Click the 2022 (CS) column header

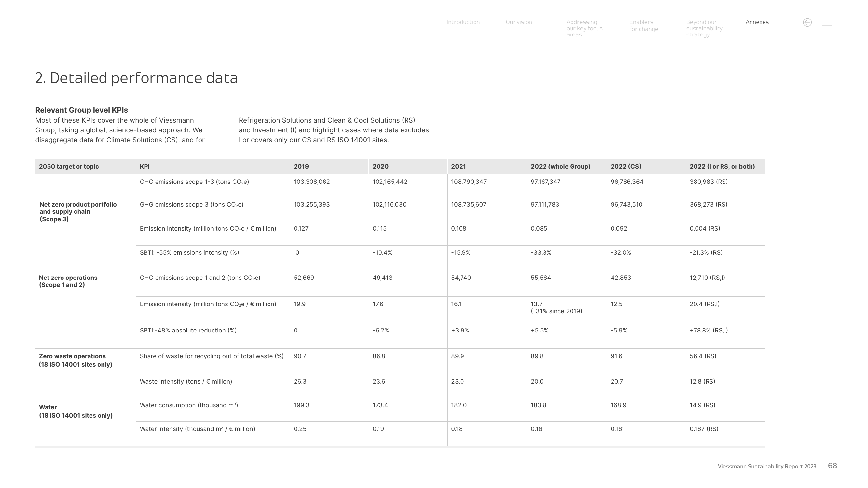click(x=626, y=166)
